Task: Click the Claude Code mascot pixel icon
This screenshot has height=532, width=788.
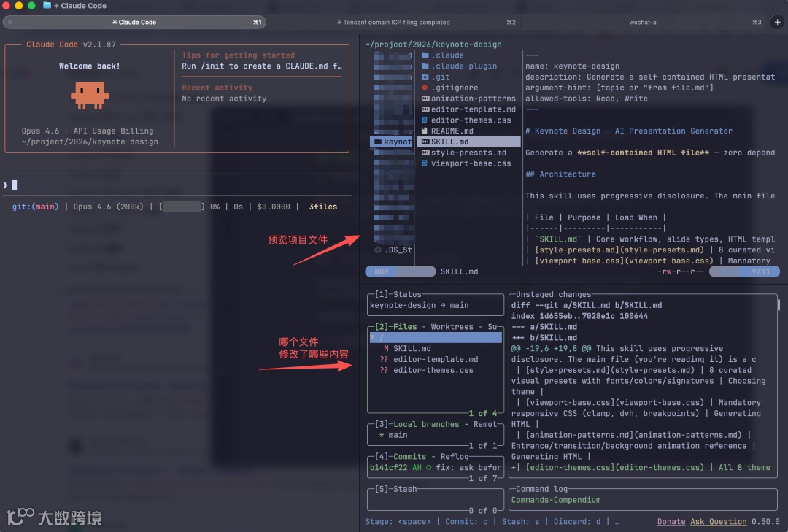Action: coord(90,96)
